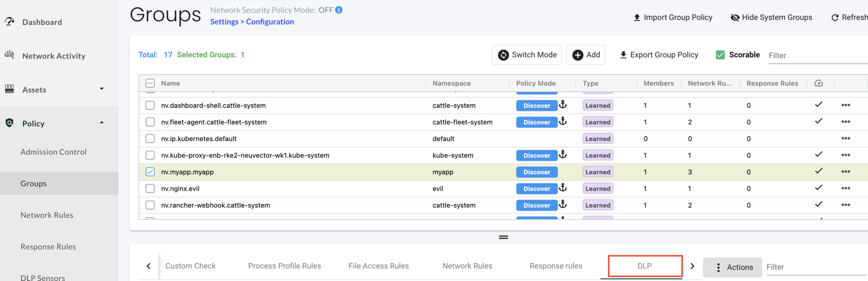Grab the horizontal panel split divider handle
The image size is (868, 281).
pyautogui.click(x=503, y=237)
